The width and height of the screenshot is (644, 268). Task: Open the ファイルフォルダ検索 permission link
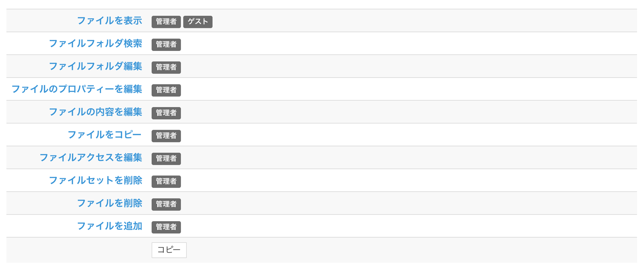[96, 43]
